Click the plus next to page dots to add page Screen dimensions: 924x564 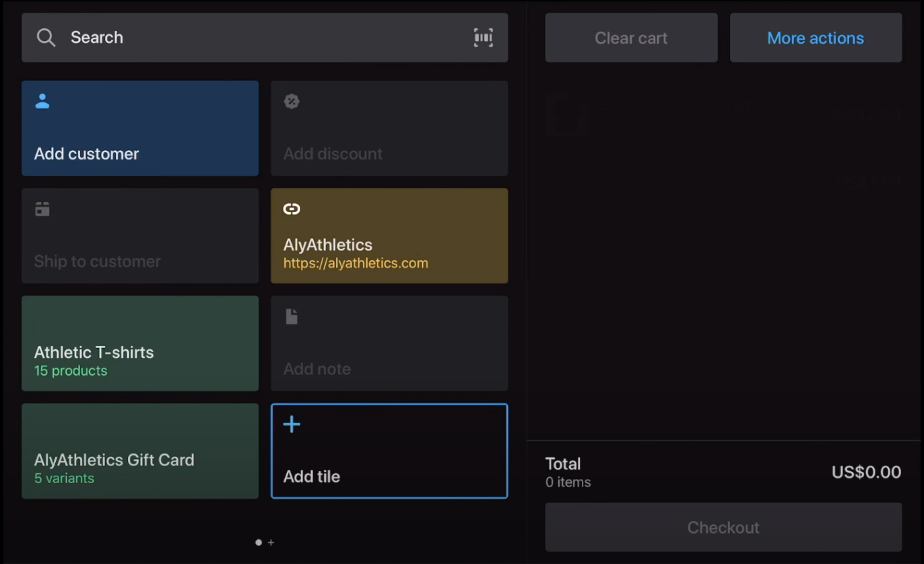pyautogui.click(x=271, y=542)
